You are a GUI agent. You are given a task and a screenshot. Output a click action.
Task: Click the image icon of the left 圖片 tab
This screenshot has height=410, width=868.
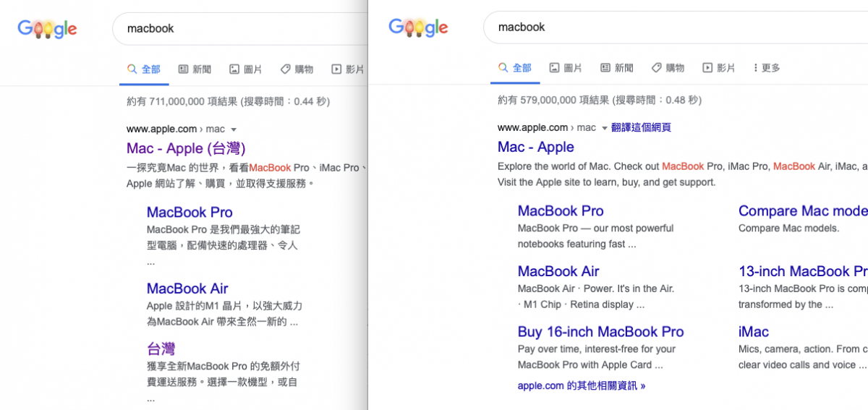(x=234, y=69)
